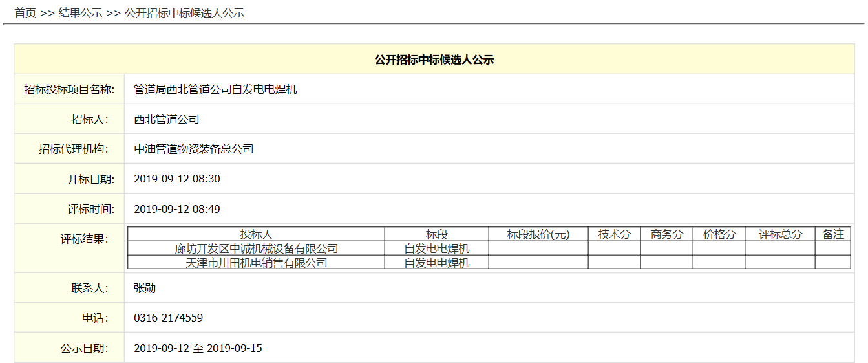Go to 结果公示 breadcrumb link
This screenshot has height=363, width=868.
[80, 13]
